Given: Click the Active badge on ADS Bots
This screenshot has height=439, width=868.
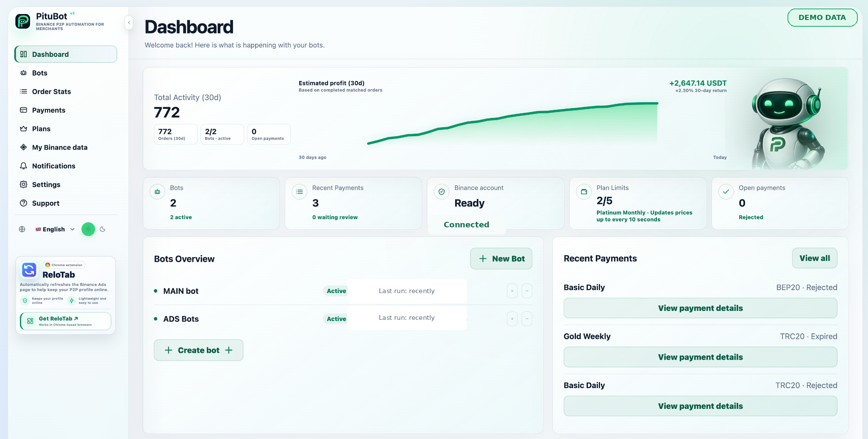Looking at the screenshot, I should pos(336,319).
